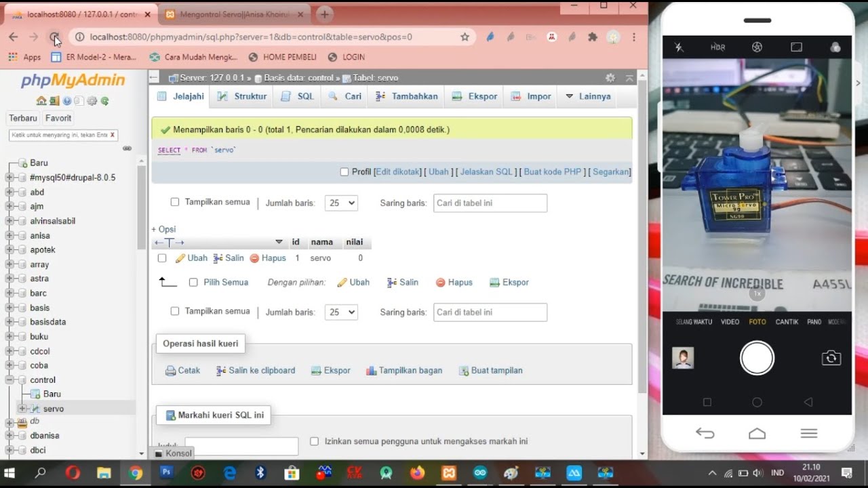Open lower Jumlah baris dropdown

tap(341, 312)
